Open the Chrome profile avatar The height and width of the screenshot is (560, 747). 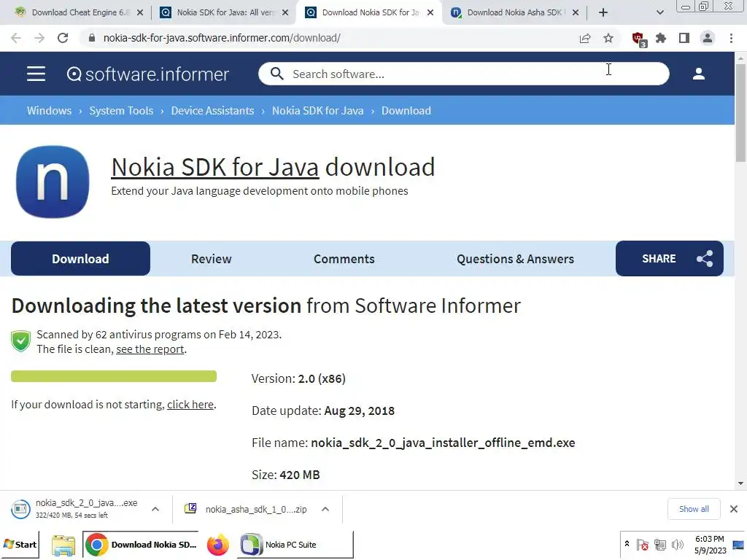click(x=708, y=38)
